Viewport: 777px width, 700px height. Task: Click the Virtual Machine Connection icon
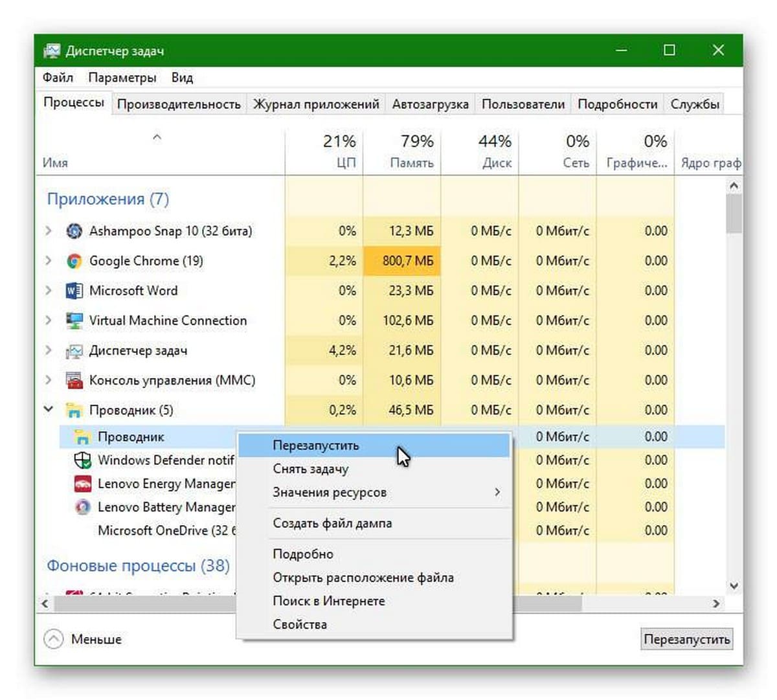[74, 321]
